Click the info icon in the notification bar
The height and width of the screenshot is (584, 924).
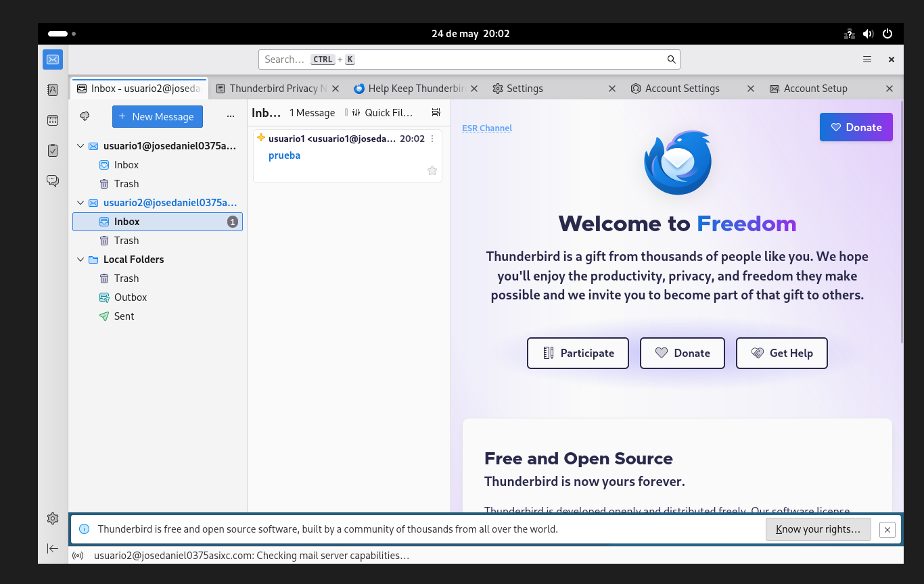pos(85,529)
